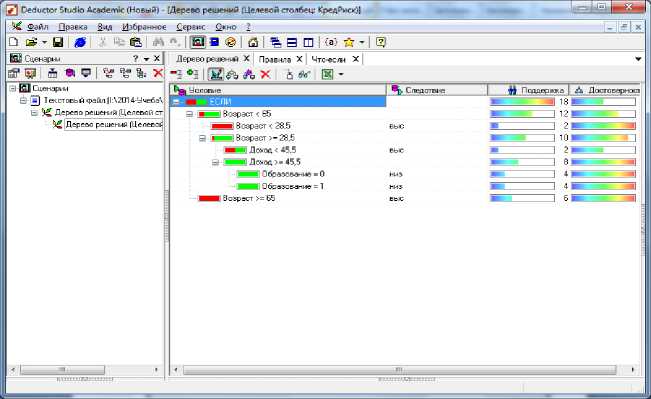Toggle the pressed tree view button in toolbar
The width and height of the screenshot is (651, 399).
pyautogui.click(x=216, y=74)
